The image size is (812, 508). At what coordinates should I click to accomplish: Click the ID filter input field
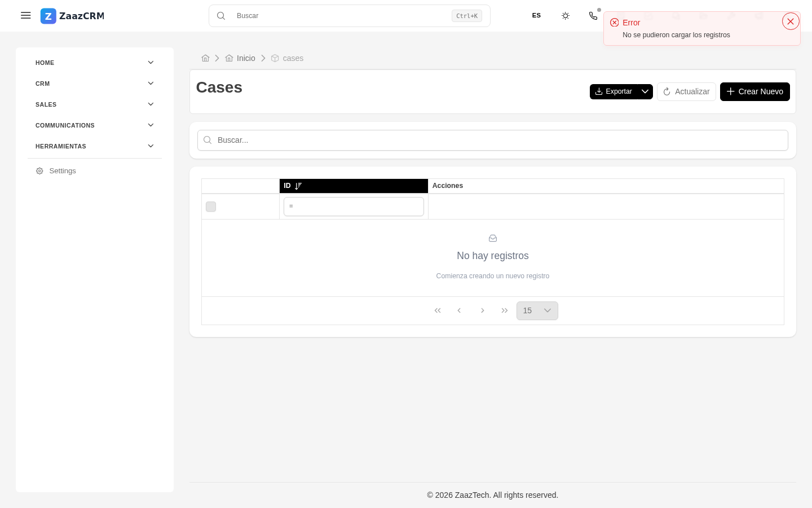click(x=354, y=207)
